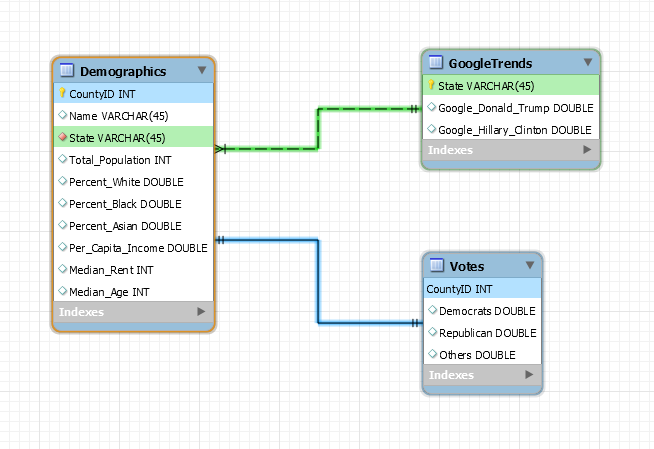Click the diamond icon beside Percent_Black
The height and width of the screenshot is (449, 654).
point(63,203)
